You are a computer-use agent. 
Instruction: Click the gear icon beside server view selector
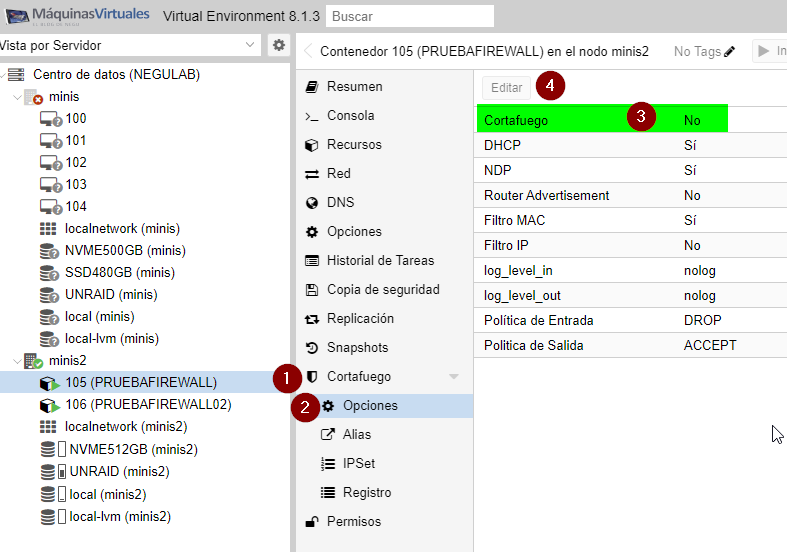(279, 46)
